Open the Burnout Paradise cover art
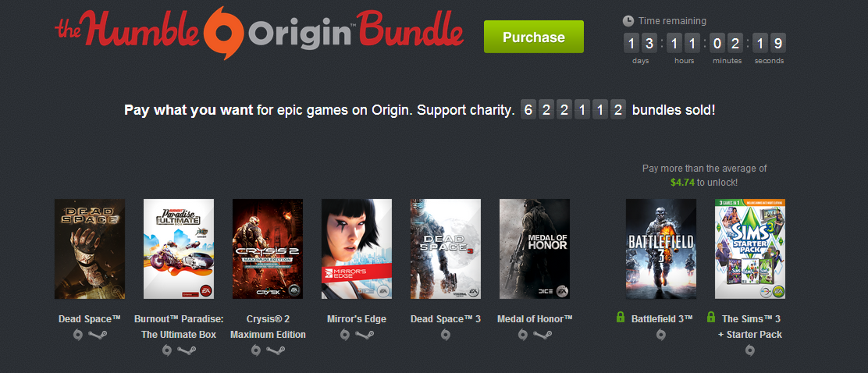Viewport: 868px width, 373px height. pos(179,249)
